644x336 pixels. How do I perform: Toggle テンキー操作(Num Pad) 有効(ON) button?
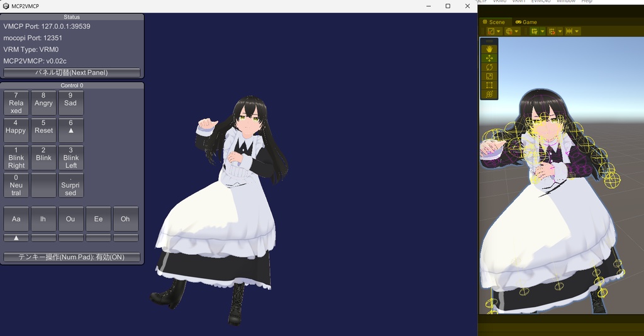72,257
